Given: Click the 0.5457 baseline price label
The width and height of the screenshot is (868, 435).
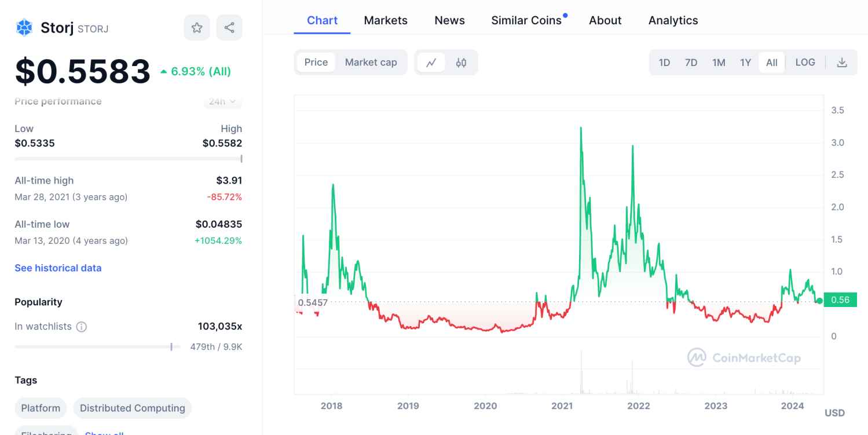Looking at the screenshot, I should coord(313,302).
